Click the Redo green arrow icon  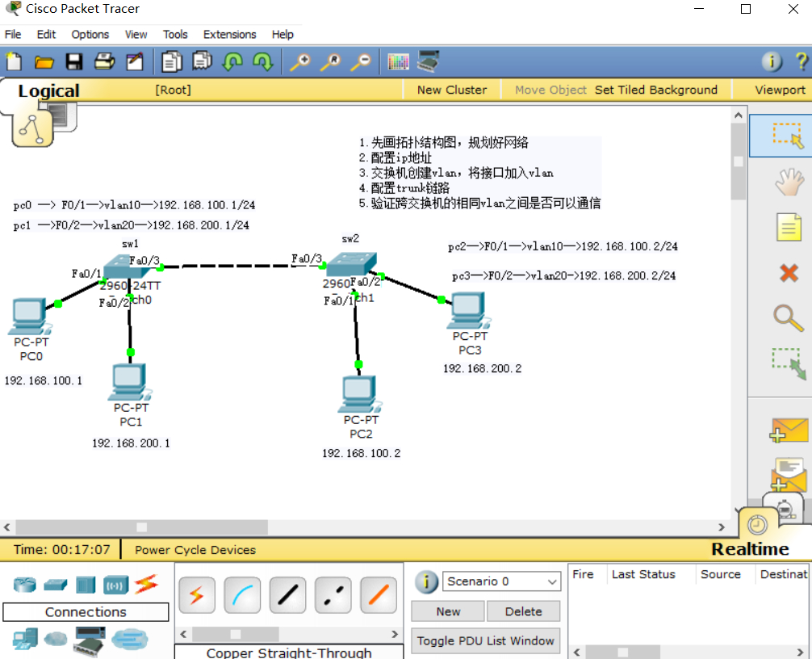coord(263,61)
